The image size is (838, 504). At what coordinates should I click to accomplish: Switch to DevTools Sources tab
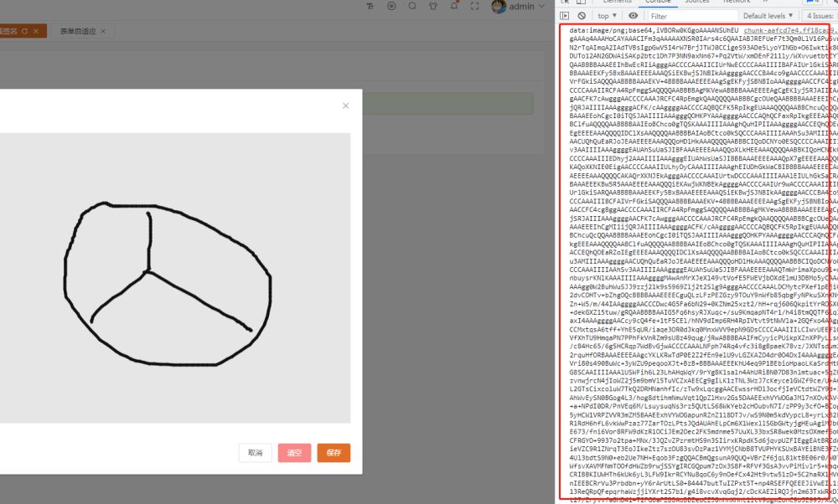[697, 3]
